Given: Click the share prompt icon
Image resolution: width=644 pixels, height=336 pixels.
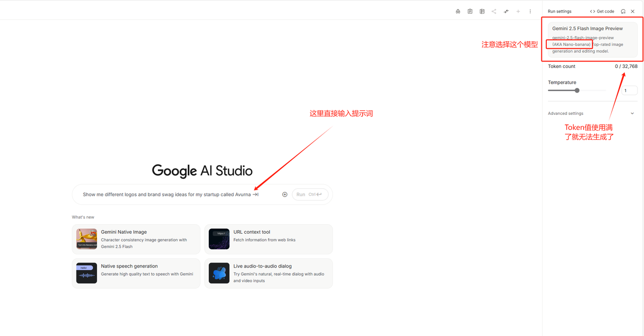Looking at the screenshot, I should (x=494, y=11).
